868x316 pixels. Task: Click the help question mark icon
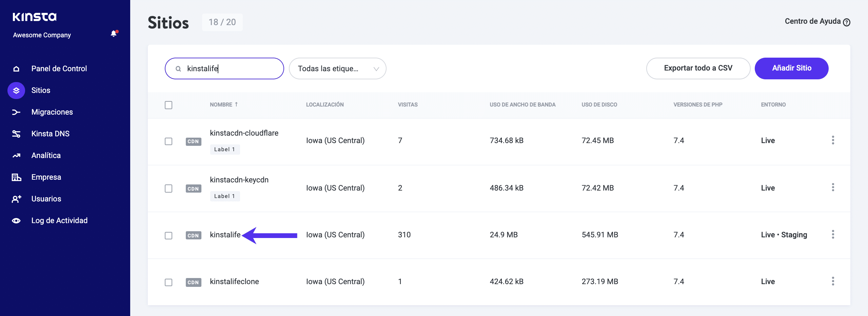pos(847,22)
